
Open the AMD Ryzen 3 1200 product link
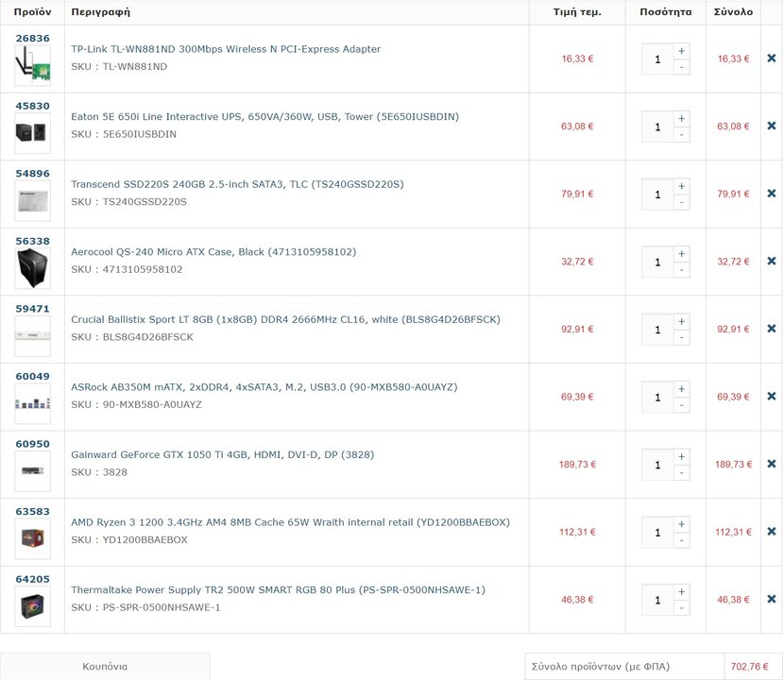(290, 522)
